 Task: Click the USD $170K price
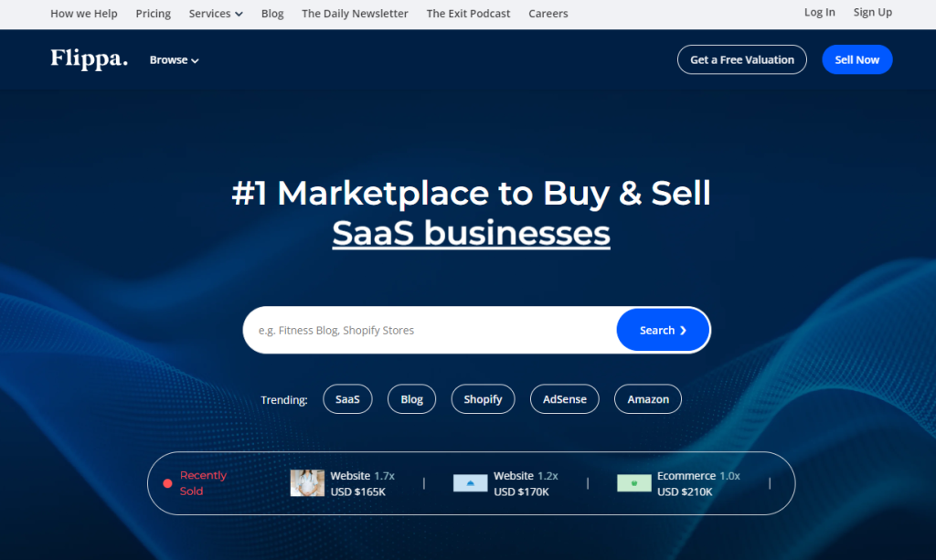521,492
